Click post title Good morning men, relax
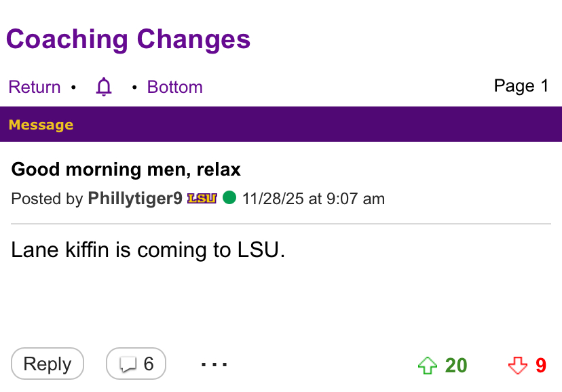 pos(126,169)
